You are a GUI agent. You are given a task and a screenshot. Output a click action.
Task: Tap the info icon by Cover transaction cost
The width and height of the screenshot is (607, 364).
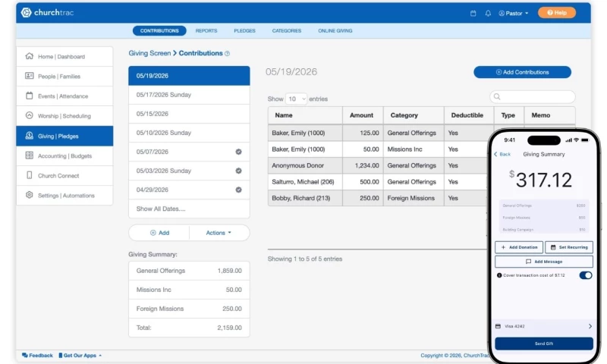click(x=499, y=275)
